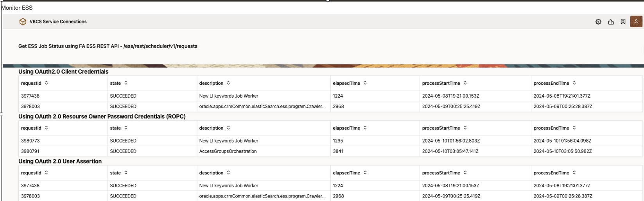644x201 pixels.
Task: Sort User Assertion table by requestId
Action: pos(47,173)
